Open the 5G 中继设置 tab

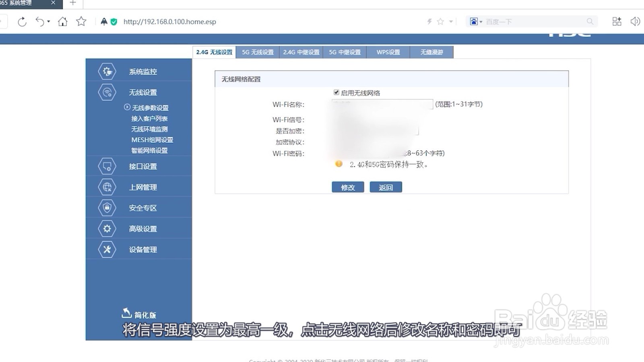pos(345,52)
